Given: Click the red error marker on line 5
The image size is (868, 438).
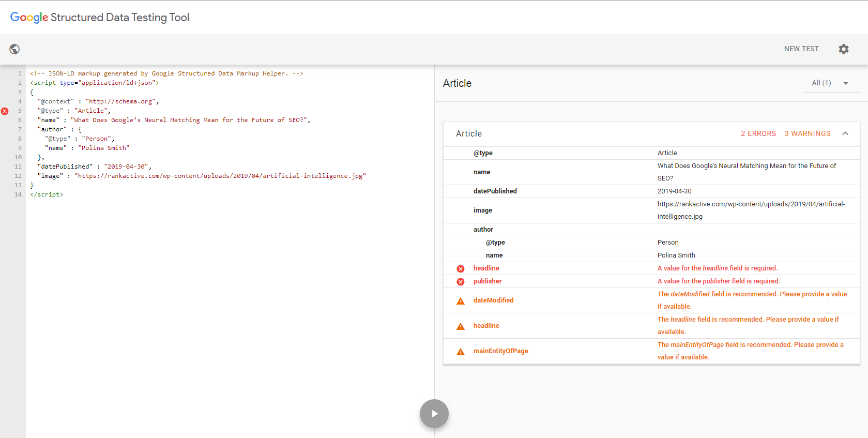Looking at the screenshot, I should 5,111.
